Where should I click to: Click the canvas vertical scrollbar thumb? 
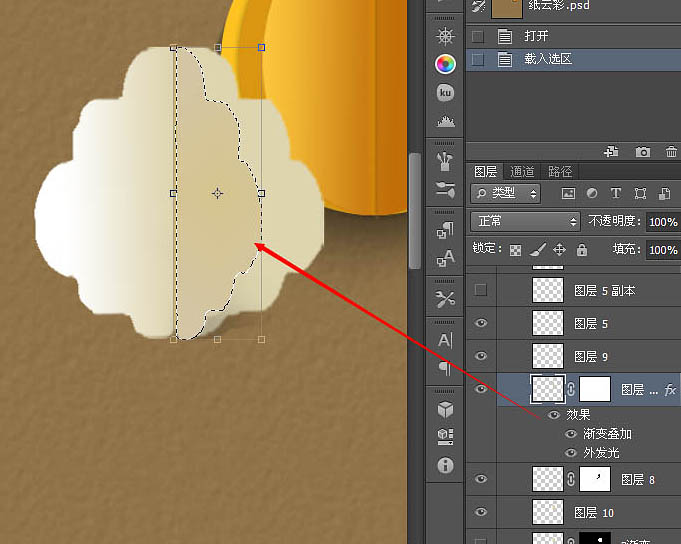pyautogui.click(x=415, y=211)
